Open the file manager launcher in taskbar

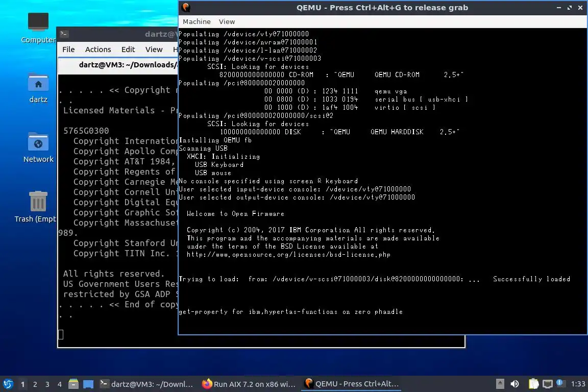[x=73, y=384]
